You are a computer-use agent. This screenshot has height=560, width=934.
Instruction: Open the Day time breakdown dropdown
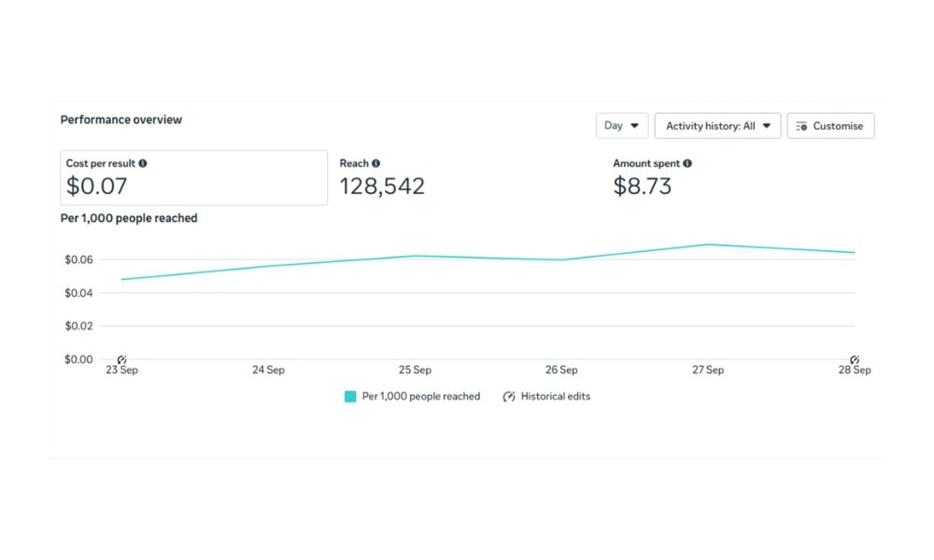click(622, 126)
